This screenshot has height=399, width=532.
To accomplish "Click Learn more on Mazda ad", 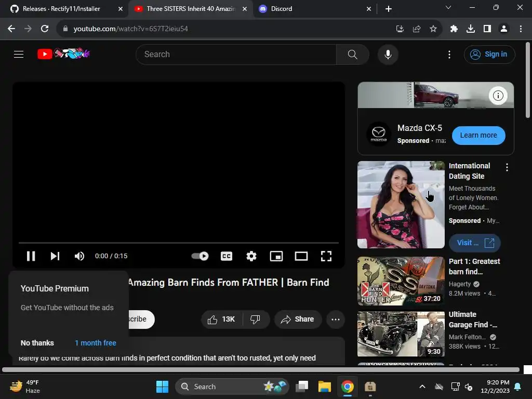I will [x=478, y=136].
